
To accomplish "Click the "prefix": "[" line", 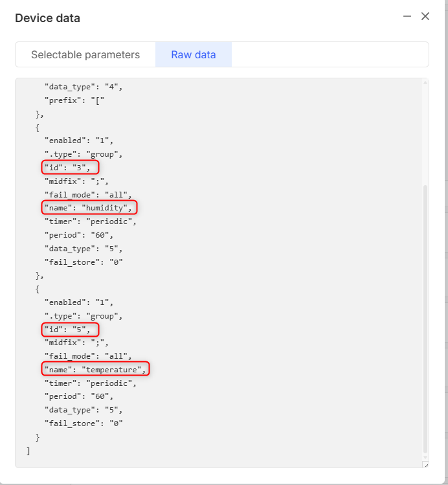I will point(74,100).
